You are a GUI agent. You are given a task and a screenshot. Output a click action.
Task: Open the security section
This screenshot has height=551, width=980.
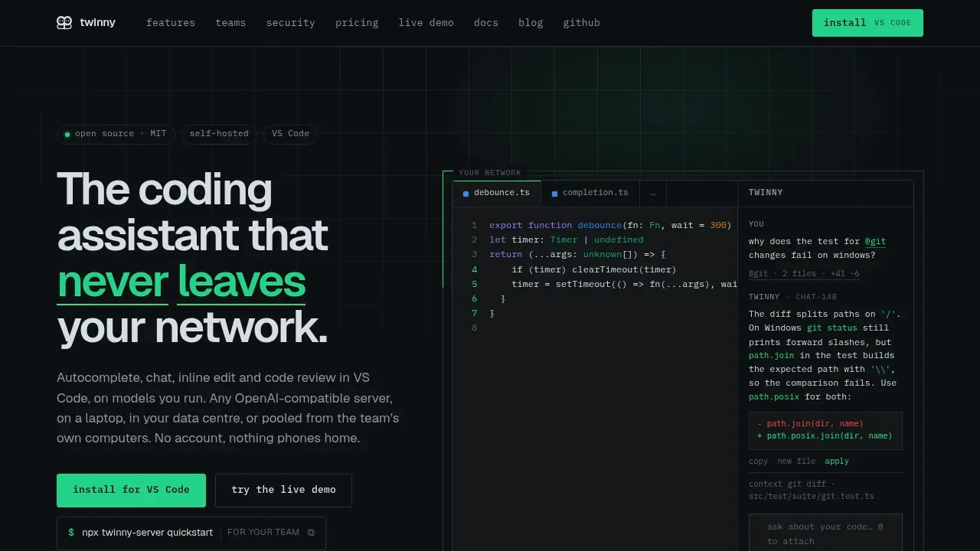point(291,23)
